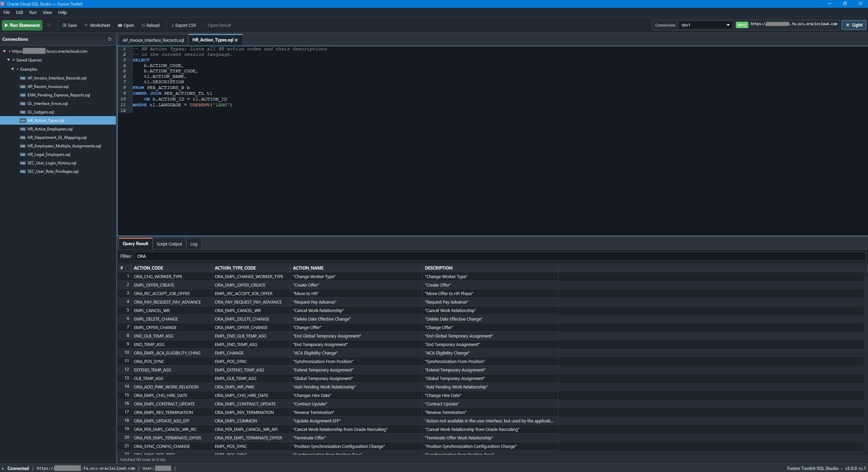The height and width of the screenshot is (472, 868).
Task: Click the Run Statement button
Action: 22,25
